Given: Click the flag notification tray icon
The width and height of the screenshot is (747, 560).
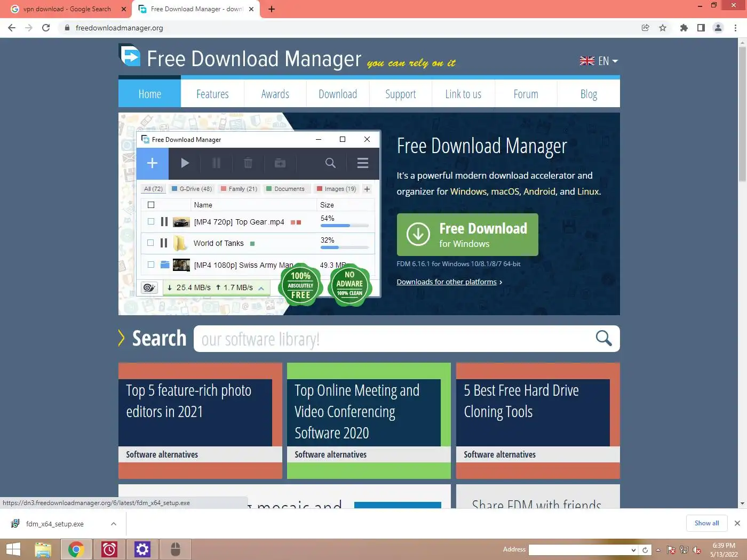Looking at the screenshot, I should [x=671, y=550].
